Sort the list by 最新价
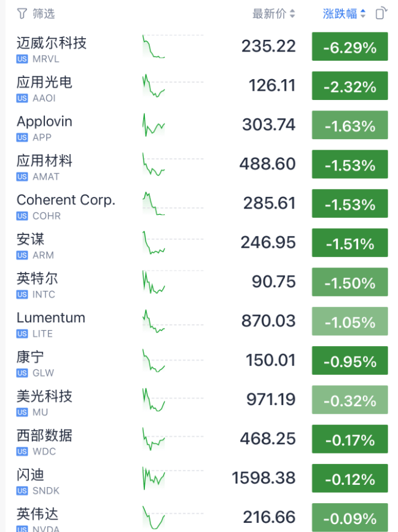This screenshot has width=398, height=532. pyautogui.click(x=274, y=14)
